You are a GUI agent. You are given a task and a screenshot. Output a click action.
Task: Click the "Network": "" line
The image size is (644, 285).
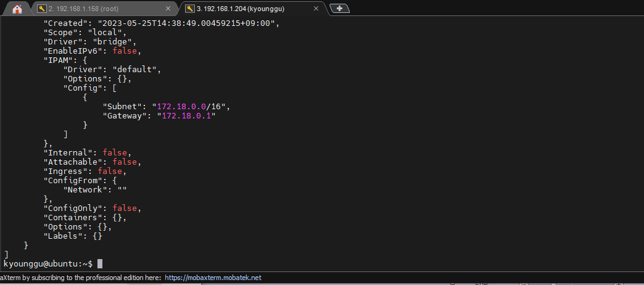coord(95,190)
